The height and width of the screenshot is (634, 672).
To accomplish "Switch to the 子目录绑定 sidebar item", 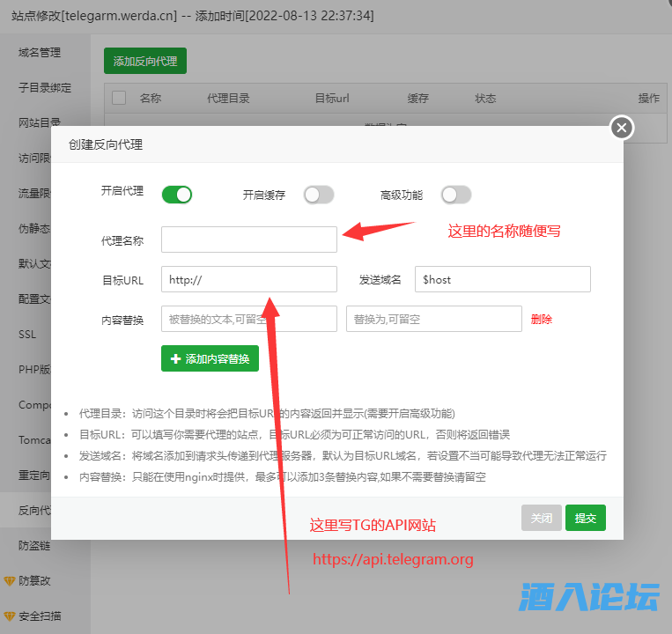I will [45, 88].
